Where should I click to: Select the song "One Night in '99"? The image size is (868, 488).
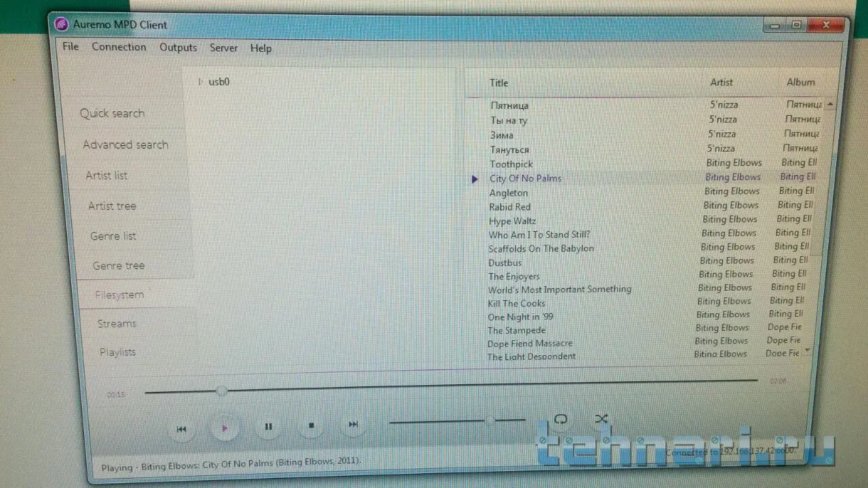coord(521,317)
